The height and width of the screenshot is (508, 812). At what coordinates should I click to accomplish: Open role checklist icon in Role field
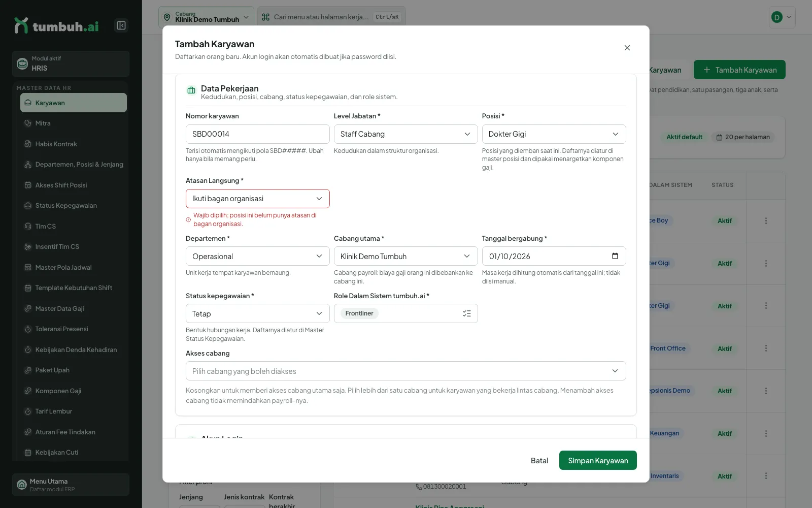pos(467,313)
